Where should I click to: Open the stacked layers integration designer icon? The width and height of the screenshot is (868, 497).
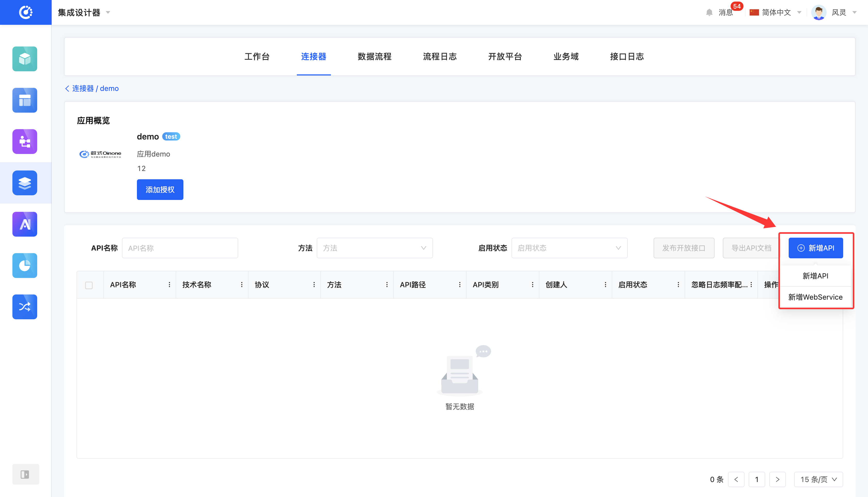(25, 183)
